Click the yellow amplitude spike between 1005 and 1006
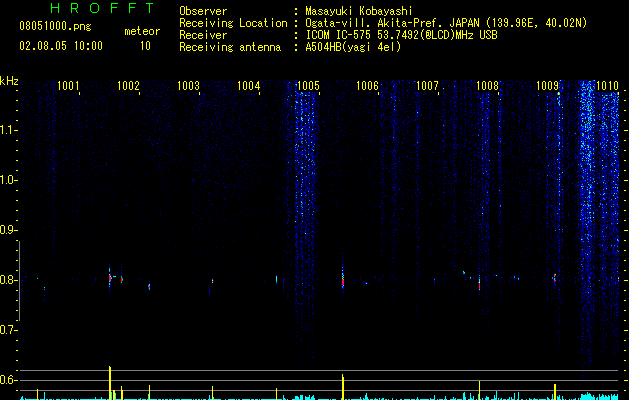Image resolution: width=629 pixels, height=400 pixels. [343, 387]
